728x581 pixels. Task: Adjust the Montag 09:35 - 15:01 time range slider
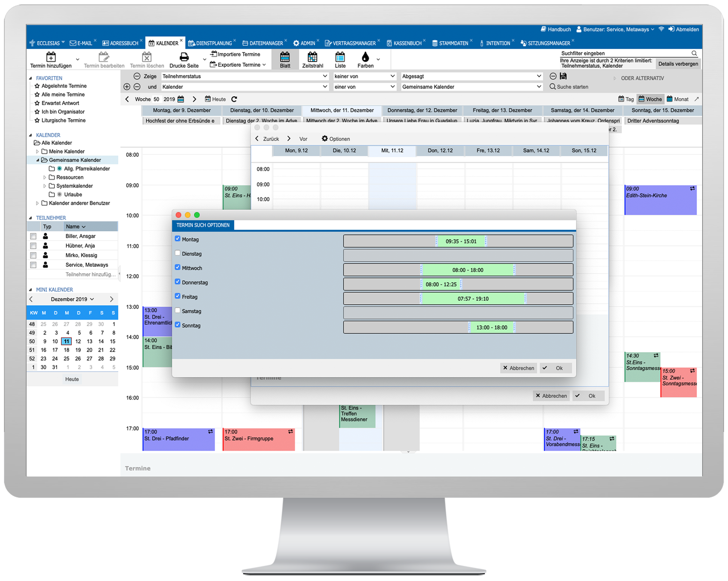pos(461,241)
